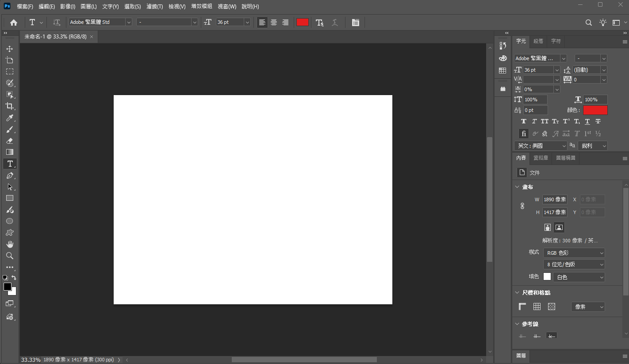This screenshot has height=364, width=629.
Task: Open leading (自動) dropdown
Action: 604,70
